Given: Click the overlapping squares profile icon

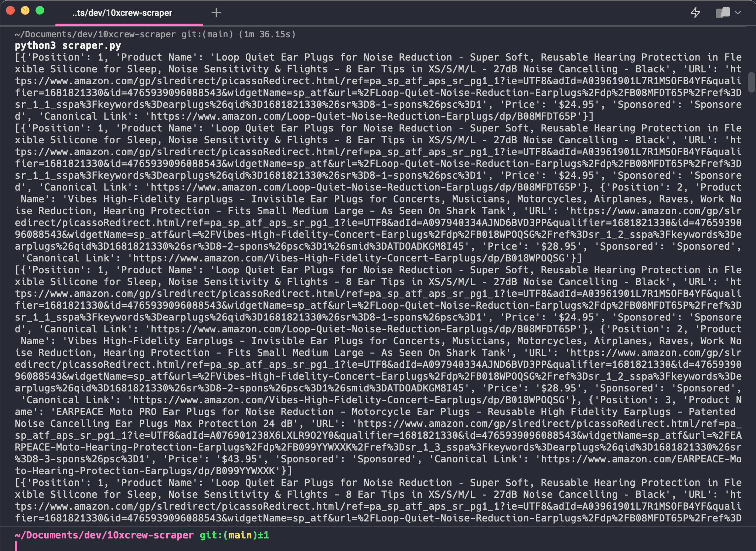Looking at the screenshot, I should [722, 13].
